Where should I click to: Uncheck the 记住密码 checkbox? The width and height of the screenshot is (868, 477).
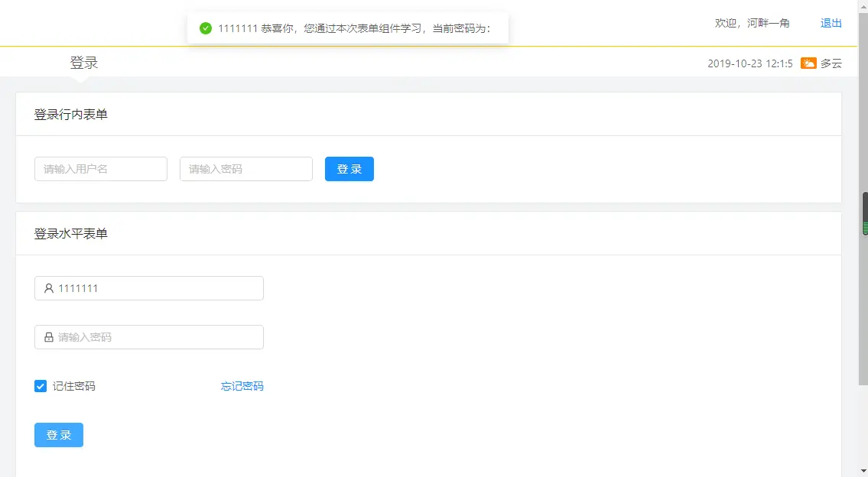point(41,386)
